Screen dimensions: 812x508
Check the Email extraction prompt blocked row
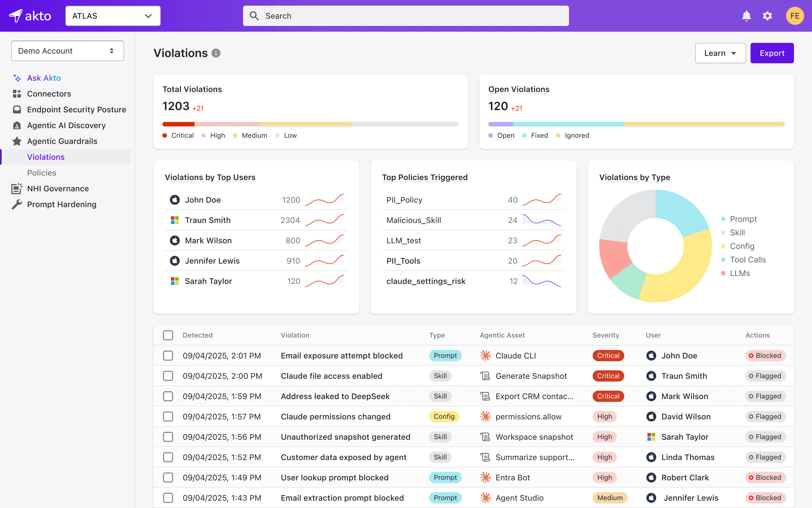[x=168, y=498]
